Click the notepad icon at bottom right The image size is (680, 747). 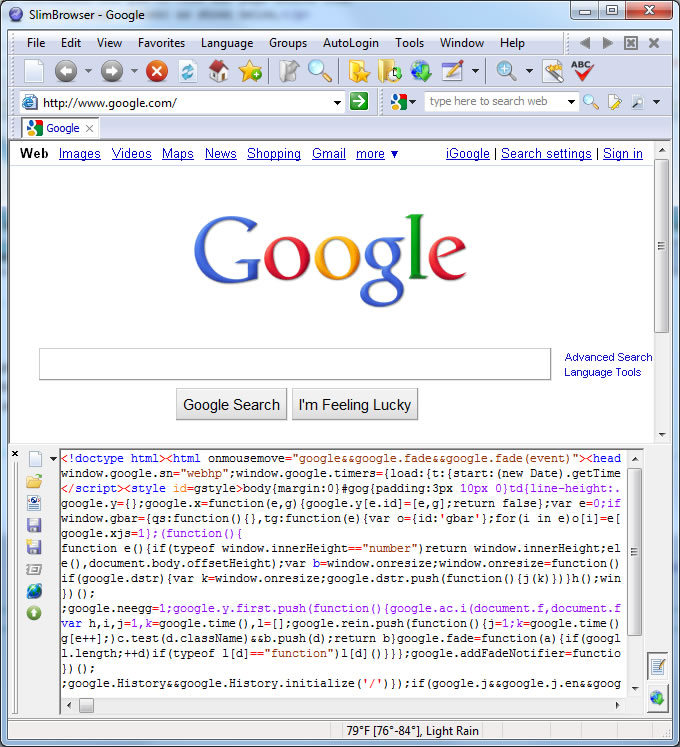(658, 666)
